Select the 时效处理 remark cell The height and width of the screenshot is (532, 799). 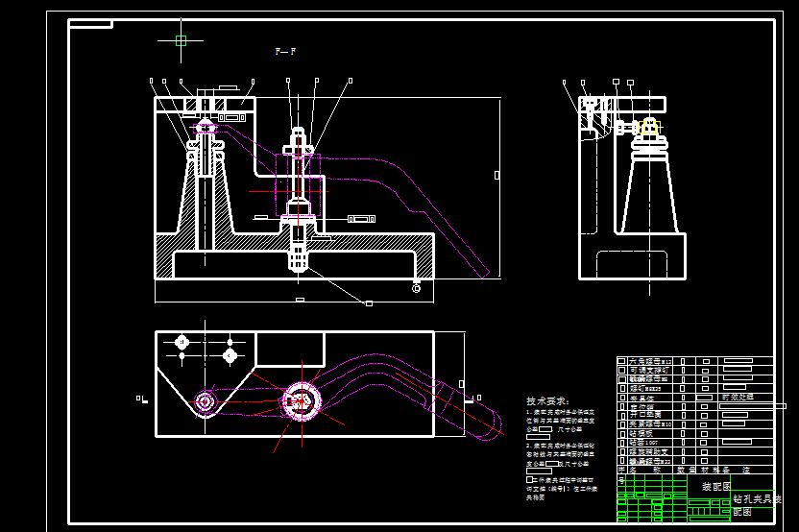[738, 397]
